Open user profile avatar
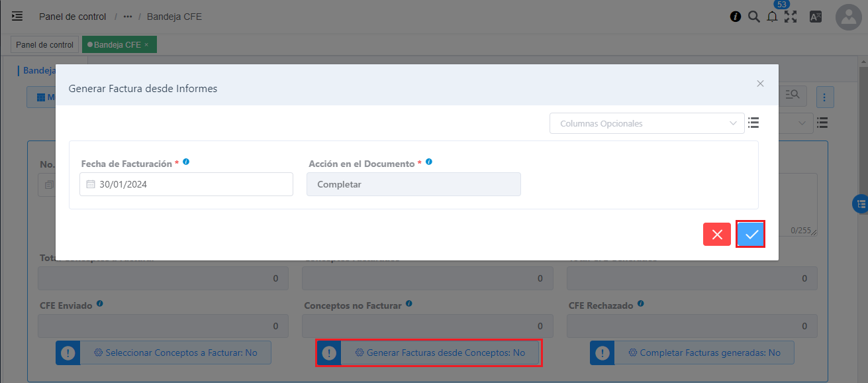This screenshot has width=868, height=383. 848,18
